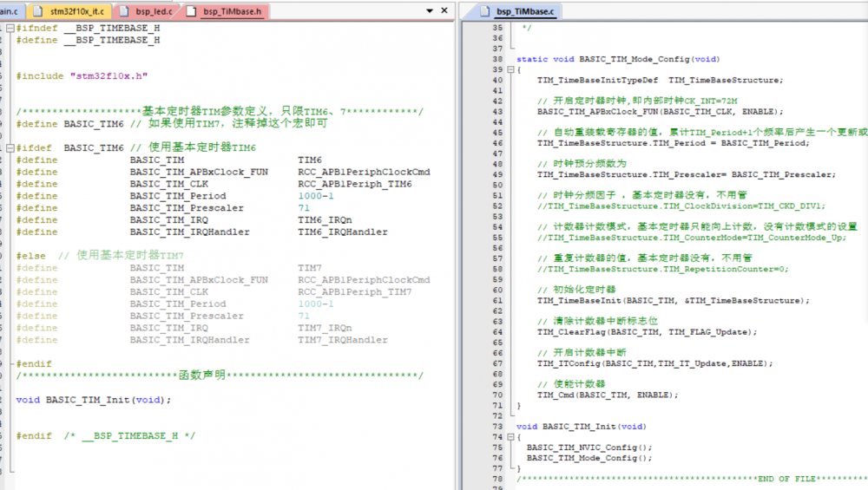Click void BASIC_TIM_Init(void); declaration in header
Screen dimensions: 868x490
(x=93, y=400)
